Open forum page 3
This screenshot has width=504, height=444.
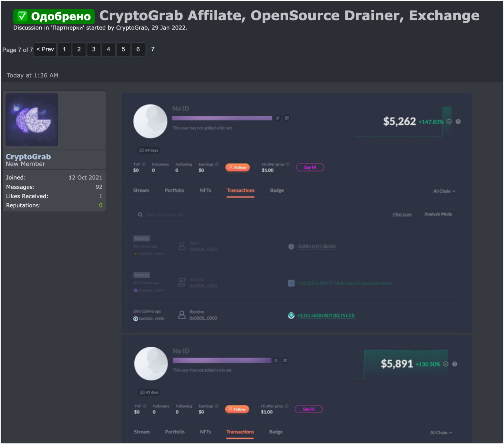[94, 49]
